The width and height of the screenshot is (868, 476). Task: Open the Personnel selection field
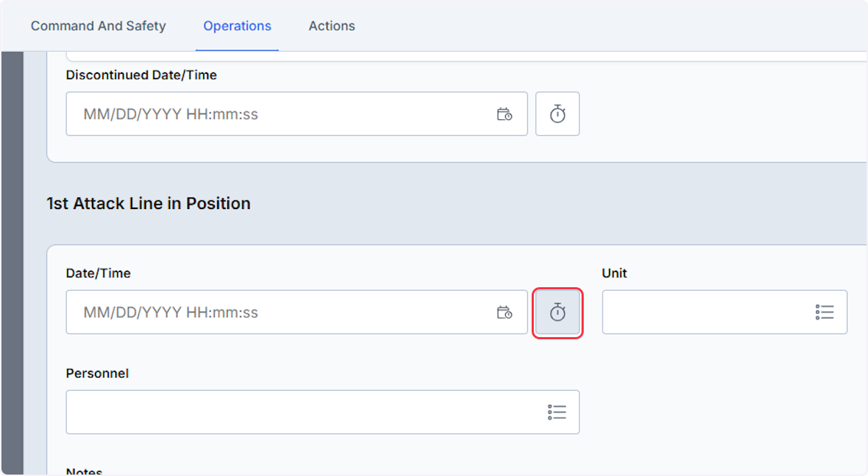[323, 412]
